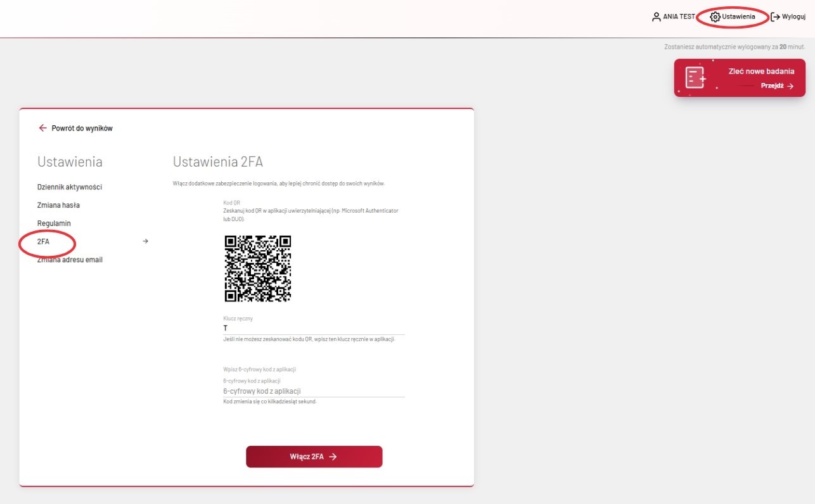Click the back arrow next to Powrót do wyników
The height and width of the screenshot is (504, 815).
point(43,128)
